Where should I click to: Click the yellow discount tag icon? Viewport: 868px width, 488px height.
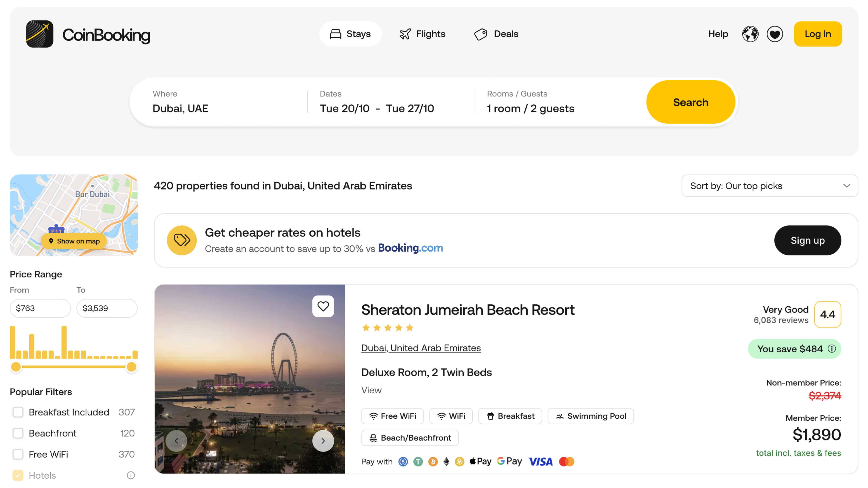[x=182, y=240]
